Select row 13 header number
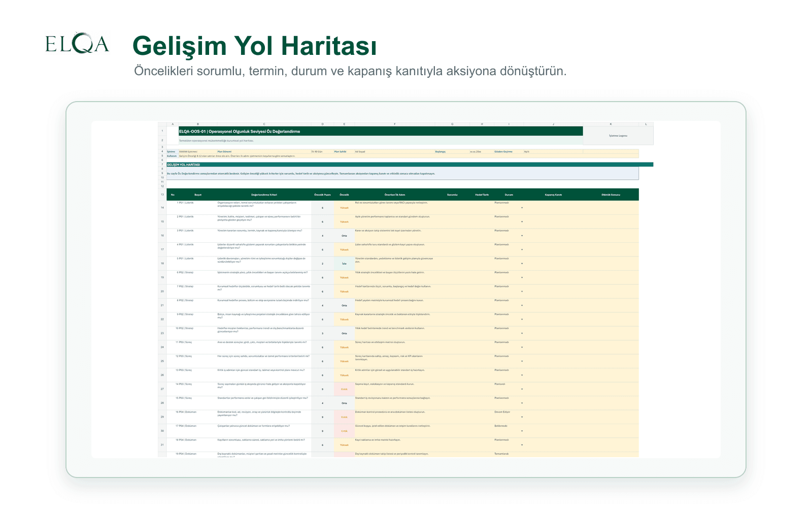This screenshot has width=812, height=508. click(162, 195)
